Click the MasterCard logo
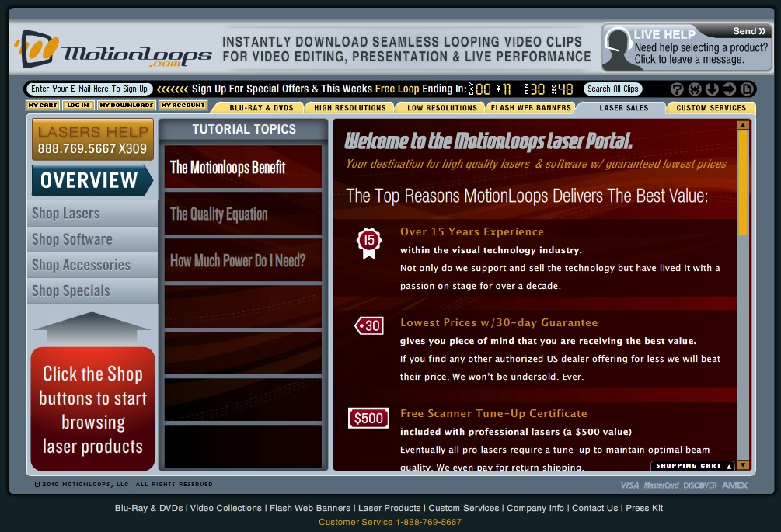 [661, 485]
